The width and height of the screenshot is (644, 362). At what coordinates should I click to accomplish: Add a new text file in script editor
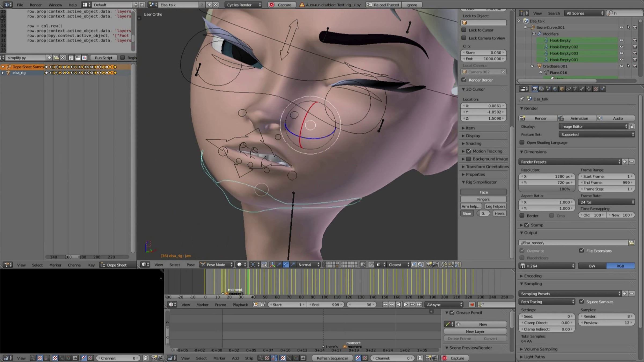tap(49, 58)
